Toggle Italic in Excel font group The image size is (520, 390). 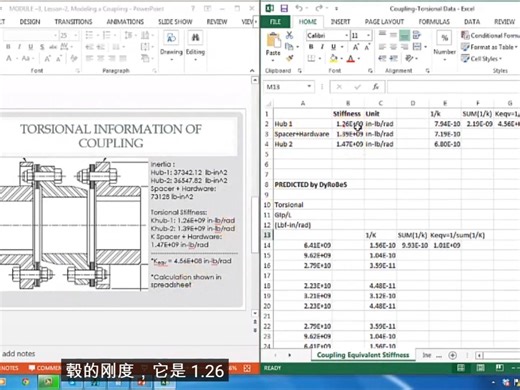click(322, 47)
